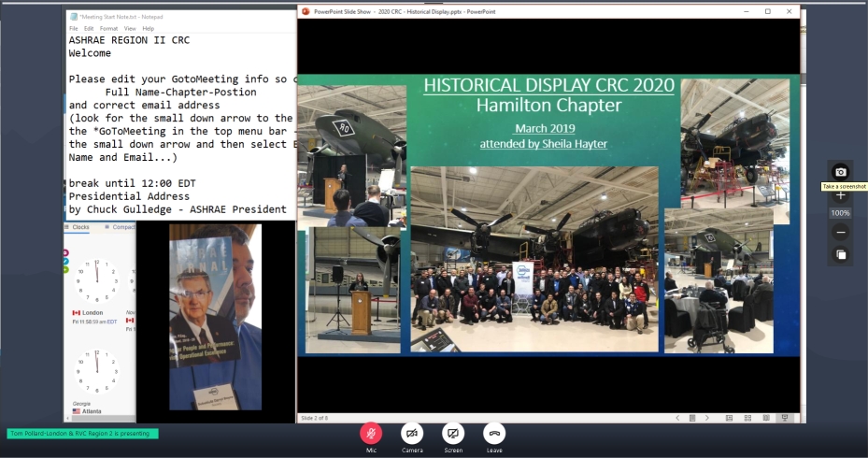Image resolution: width=868 pixels, height=458 pixels.
Task: Click the Welcome line in Notepad
Action: click(90, 53)
